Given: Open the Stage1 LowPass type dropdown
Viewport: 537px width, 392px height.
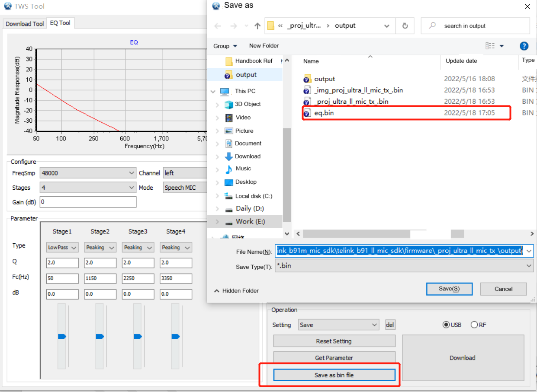Looking at the screenshot, I should point(62,248).
